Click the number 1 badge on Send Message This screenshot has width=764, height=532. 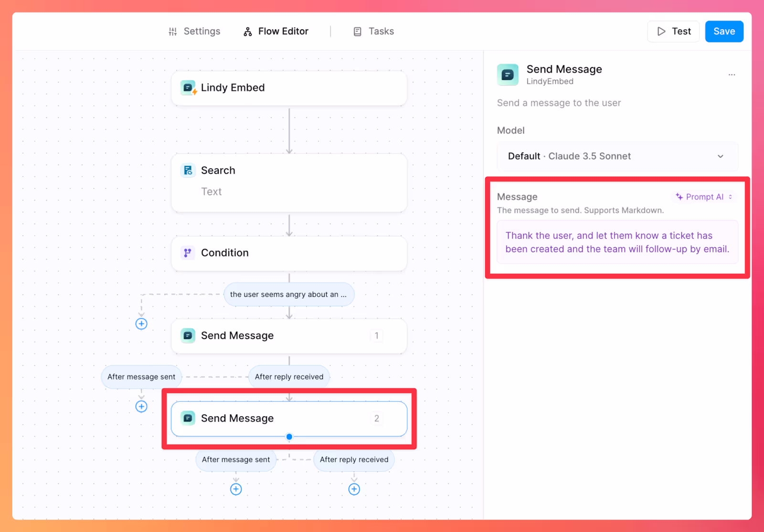376,336
